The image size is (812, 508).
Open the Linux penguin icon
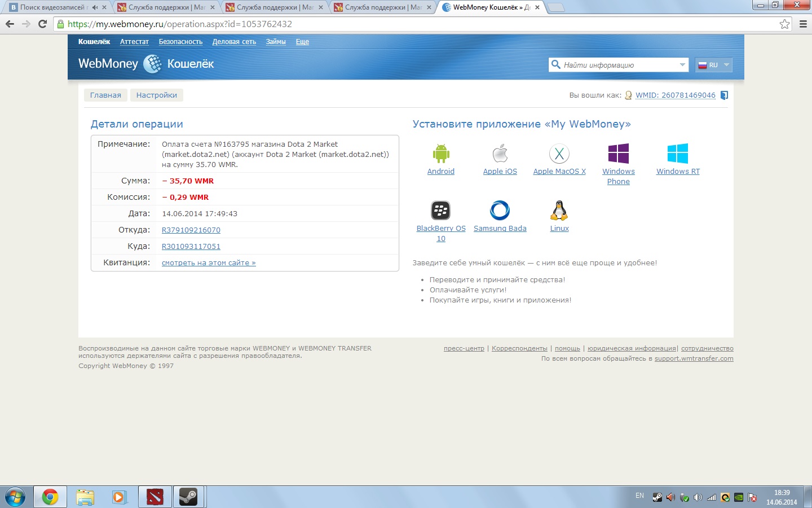tap(559, 211)
